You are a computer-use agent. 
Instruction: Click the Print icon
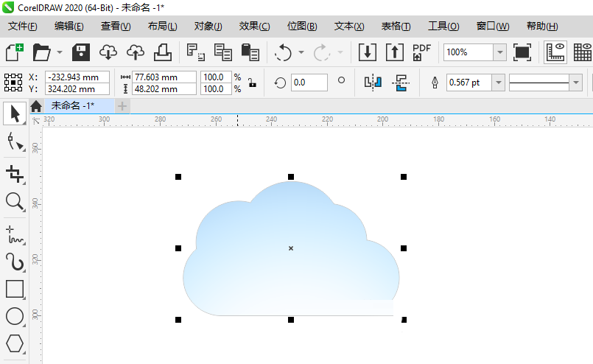(163, 52)
